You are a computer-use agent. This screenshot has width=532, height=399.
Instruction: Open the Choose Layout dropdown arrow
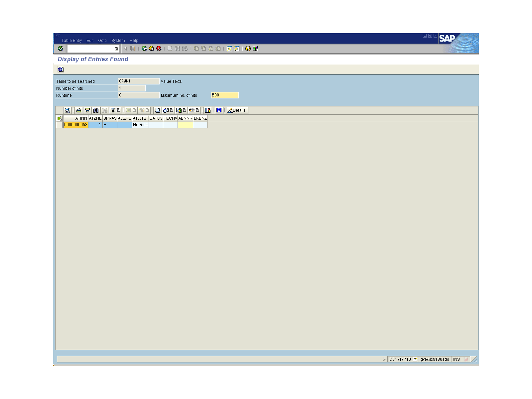(x=198, y=110)
